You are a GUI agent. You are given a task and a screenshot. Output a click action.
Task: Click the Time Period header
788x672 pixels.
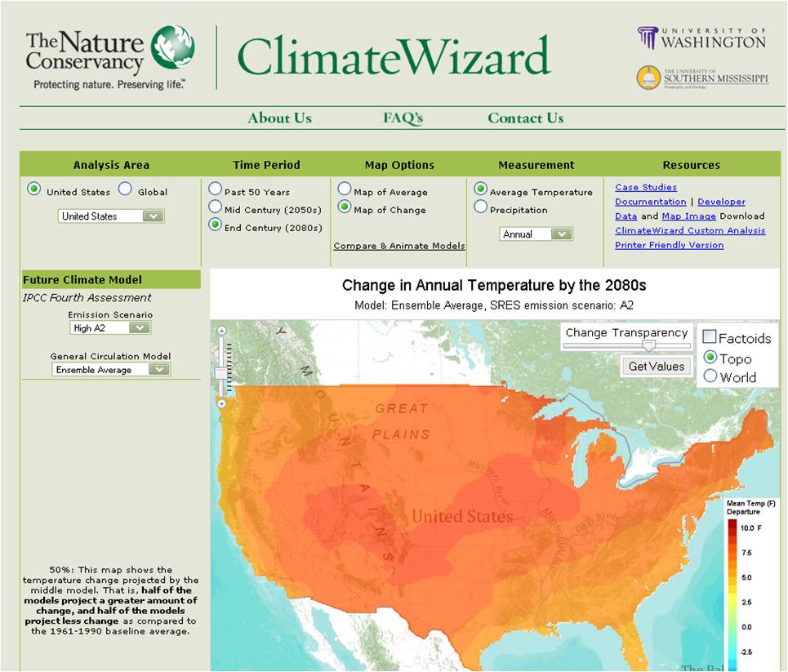(x=266, y=165)
